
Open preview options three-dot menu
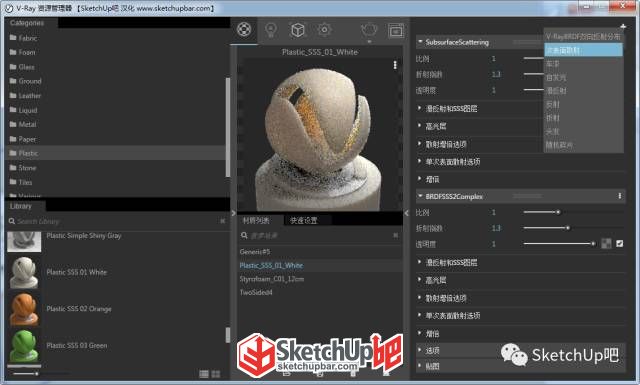click(395, 65)
